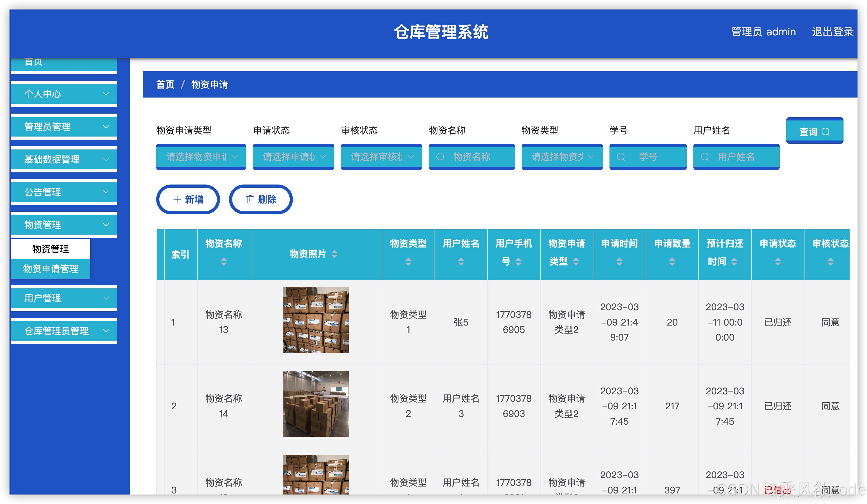Image resolution: width=867 pixels, height=504 pixels.
Task: Click the search icon inside the 用户姓名 field
Action: pos(705,157)
